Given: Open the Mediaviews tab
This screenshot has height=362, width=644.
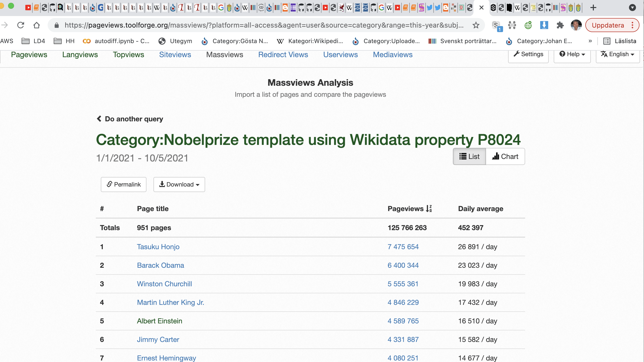Looking at the screenshot, I should pyautogui.click(x=392, y=55).
